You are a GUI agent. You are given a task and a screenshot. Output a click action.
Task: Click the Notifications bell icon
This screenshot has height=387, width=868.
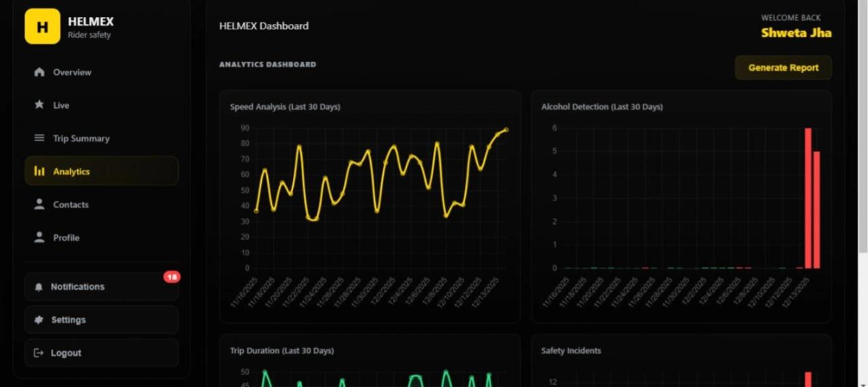39,287
